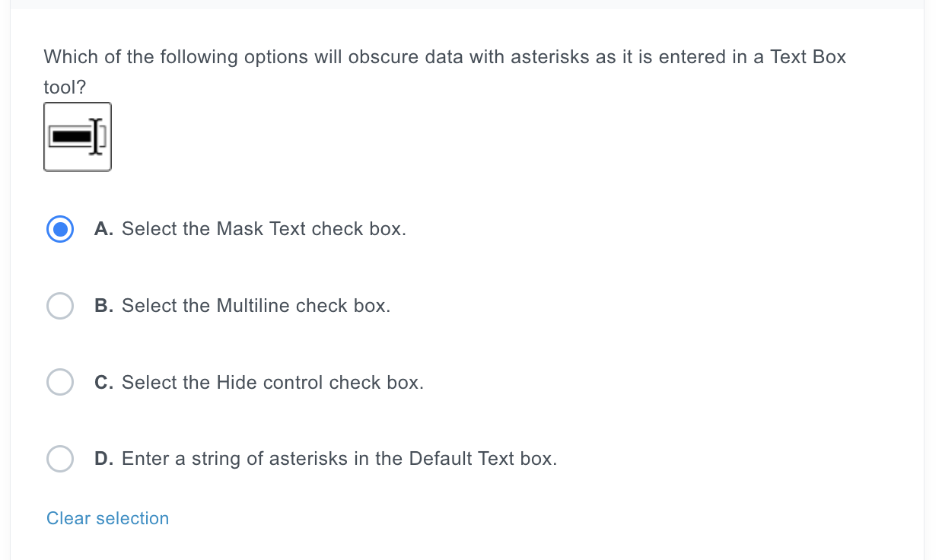Click the option C label text
The width and height of the screenshot is (942, 560).
[x=272, y=382]
